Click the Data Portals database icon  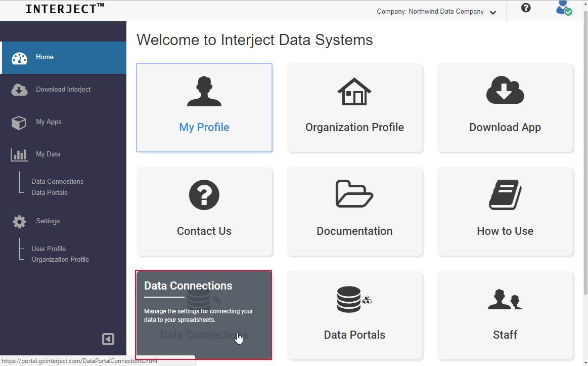click(x=354, y=299)
